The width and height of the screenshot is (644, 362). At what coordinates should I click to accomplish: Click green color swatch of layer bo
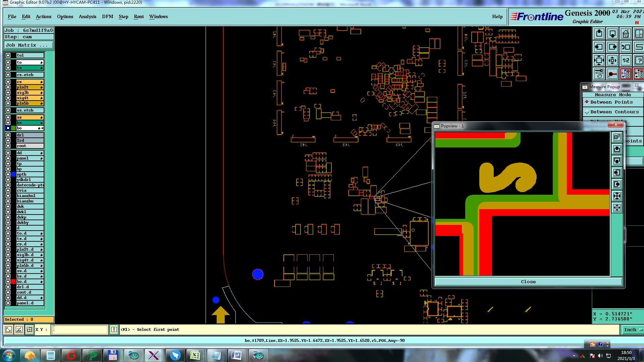tap(13, 128)
